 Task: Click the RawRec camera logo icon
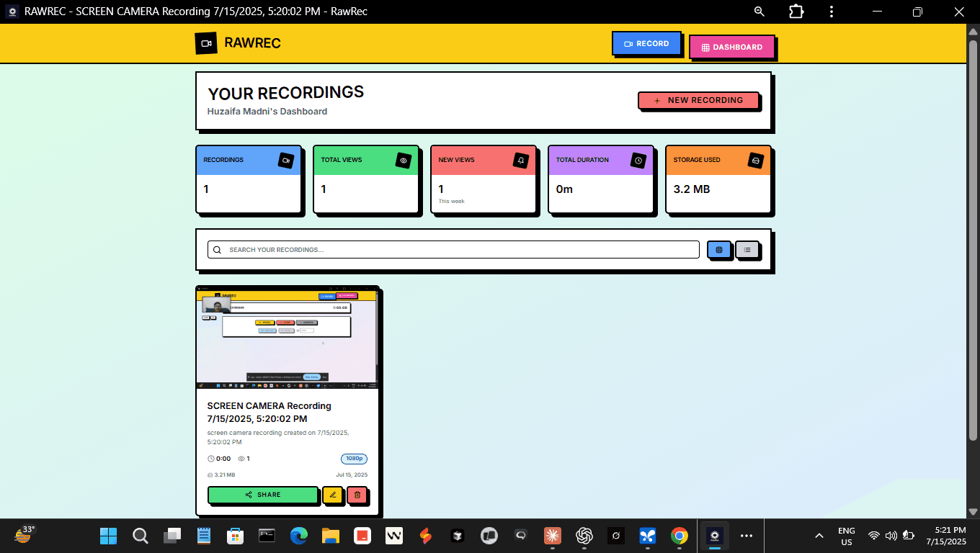(x=206, y=43)
